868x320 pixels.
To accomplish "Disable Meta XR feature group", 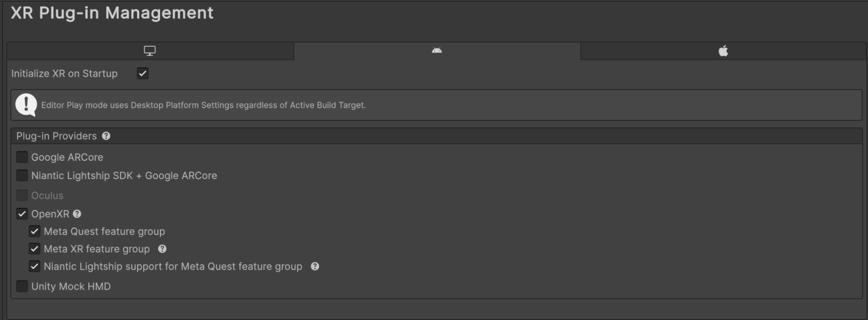I will coord(35,249).
